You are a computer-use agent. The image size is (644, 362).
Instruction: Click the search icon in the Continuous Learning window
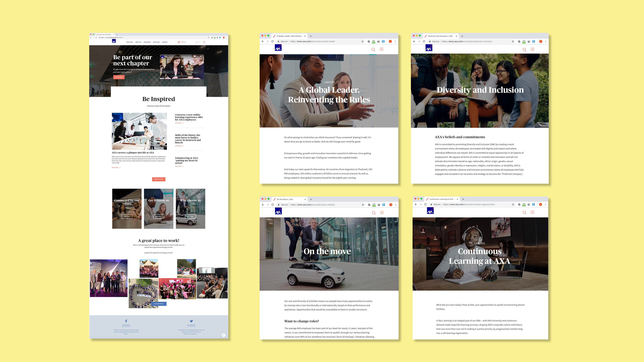524,213
